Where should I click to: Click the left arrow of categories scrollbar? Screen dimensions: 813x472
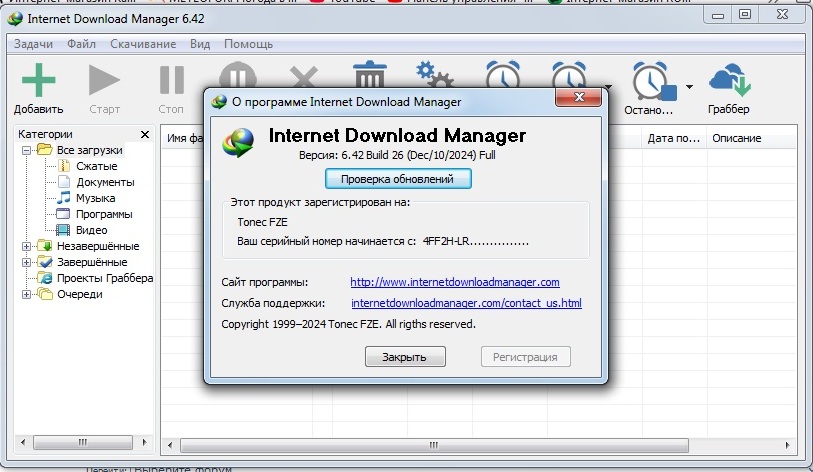click(23, 442)
